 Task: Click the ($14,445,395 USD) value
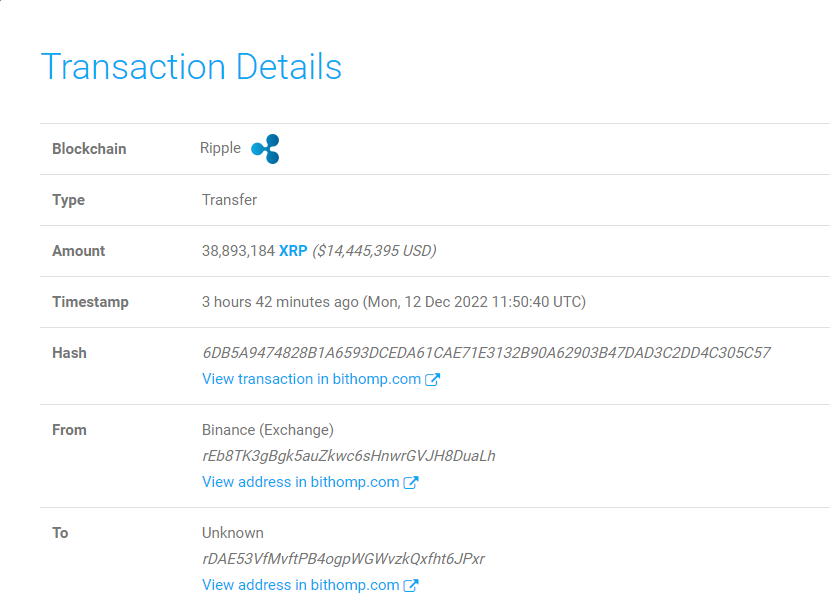coord(374,251)
